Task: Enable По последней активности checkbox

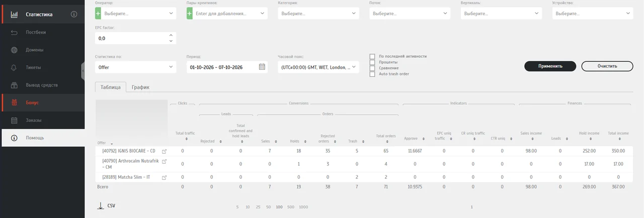Action: pos(372,56)
